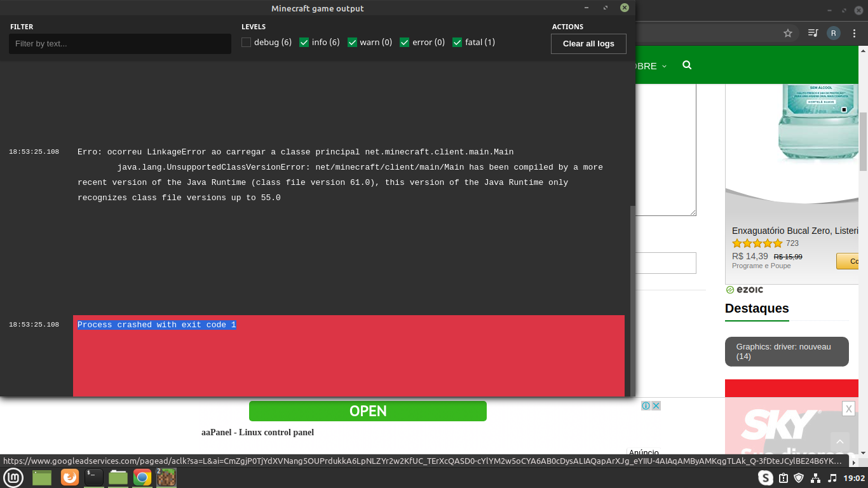868x488 pixels.
Task: Click the 19:02 clock in the panel
Action: point(854,478)
